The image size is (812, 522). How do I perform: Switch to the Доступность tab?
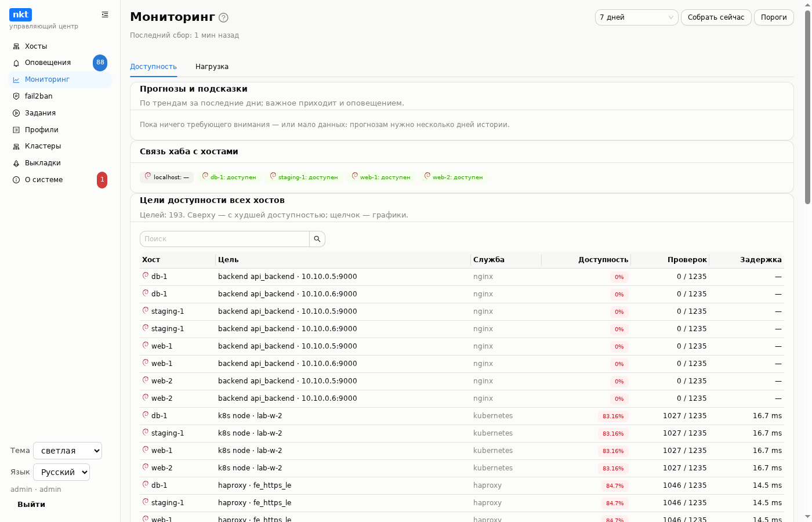(153, 67)
